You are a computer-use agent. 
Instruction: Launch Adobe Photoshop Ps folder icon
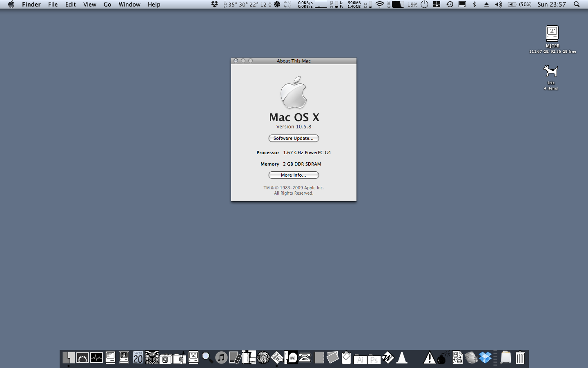pyautogui.click(x=374, y=359)
